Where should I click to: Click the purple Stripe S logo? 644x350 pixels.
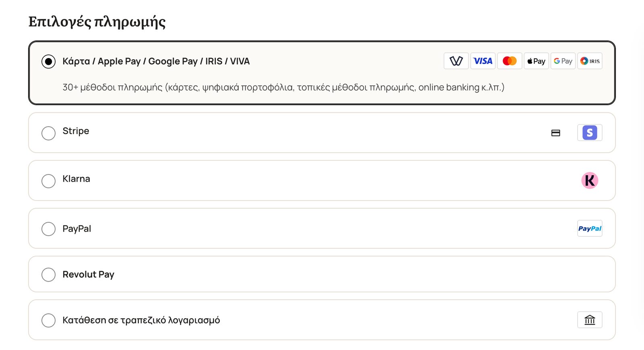point(590,133)
